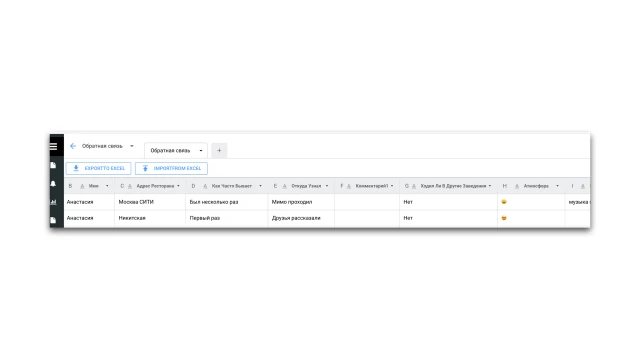Select the Москва СИТИ cell

pos(150,202)
